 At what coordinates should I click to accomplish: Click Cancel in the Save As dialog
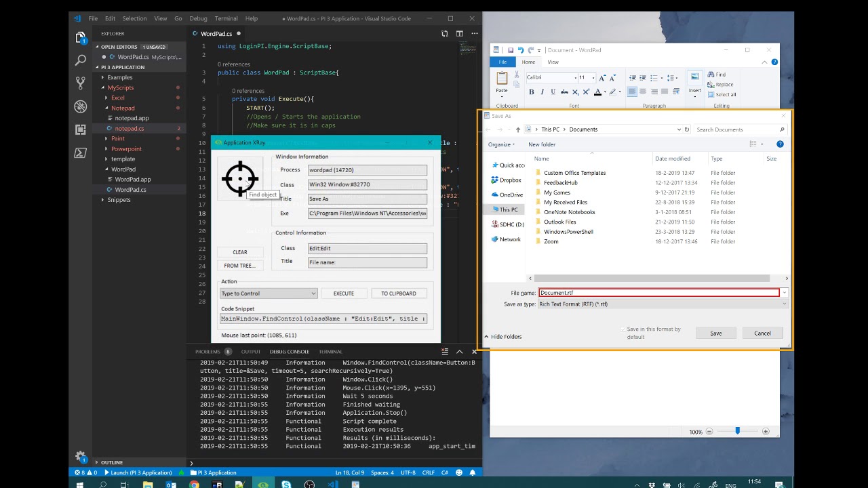click(x=762, y=333)
